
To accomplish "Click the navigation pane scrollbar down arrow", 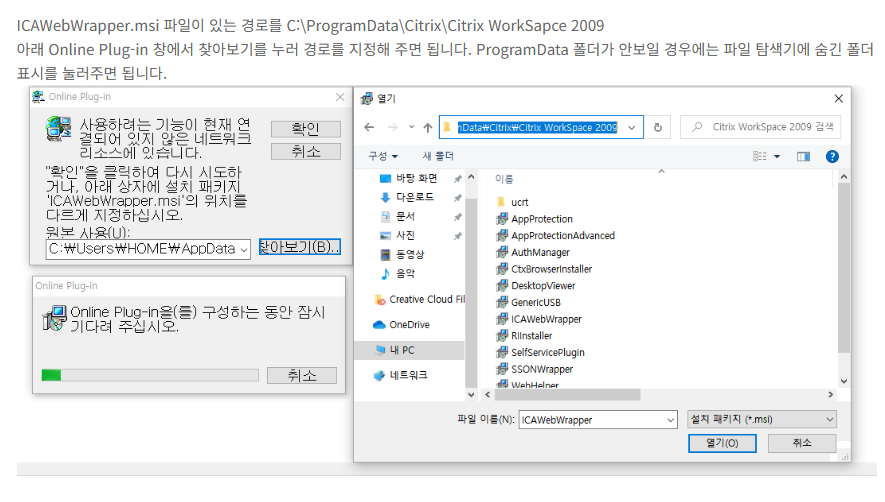I will coord(471,395).
